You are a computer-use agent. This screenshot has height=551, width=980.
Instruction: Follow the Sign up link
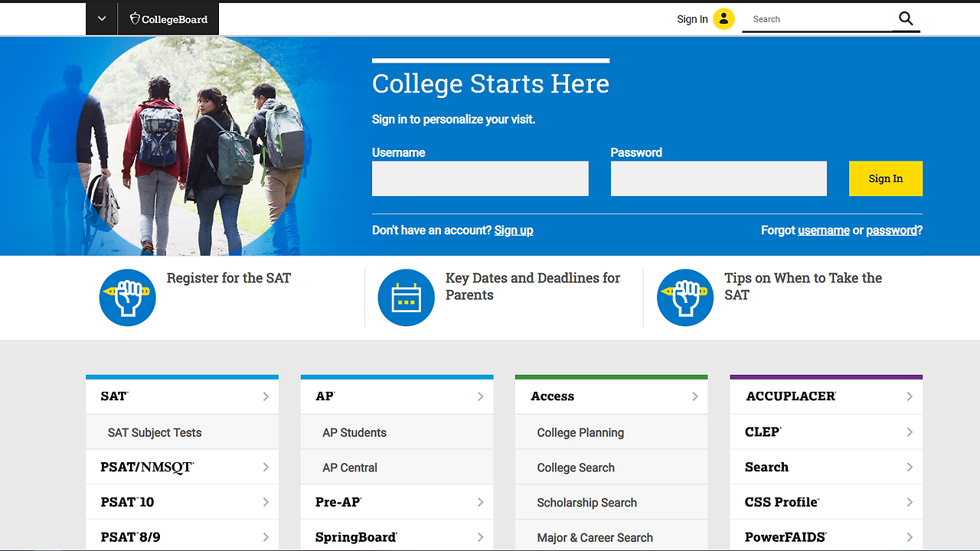coord(514,230)
